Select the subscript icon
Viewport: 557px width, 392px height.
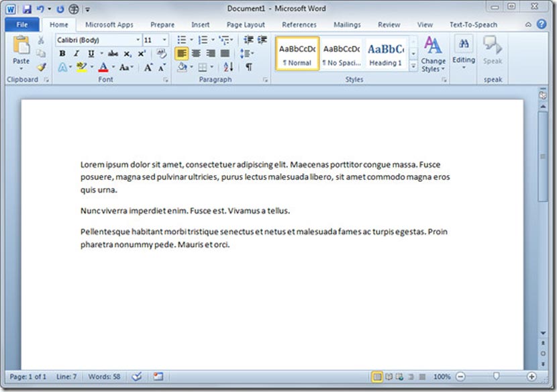point(127,54)
